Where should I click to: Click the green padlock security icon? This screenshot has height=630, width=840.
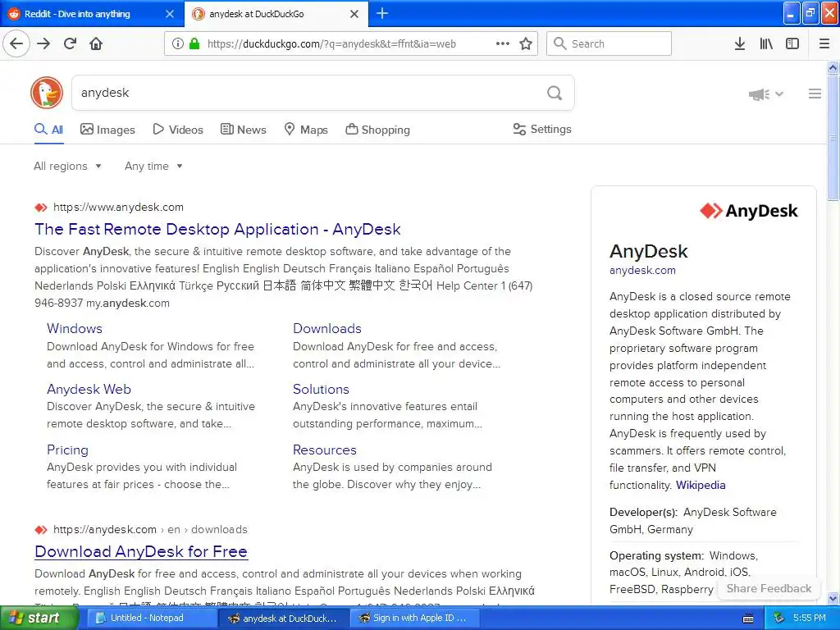(194, 44)
